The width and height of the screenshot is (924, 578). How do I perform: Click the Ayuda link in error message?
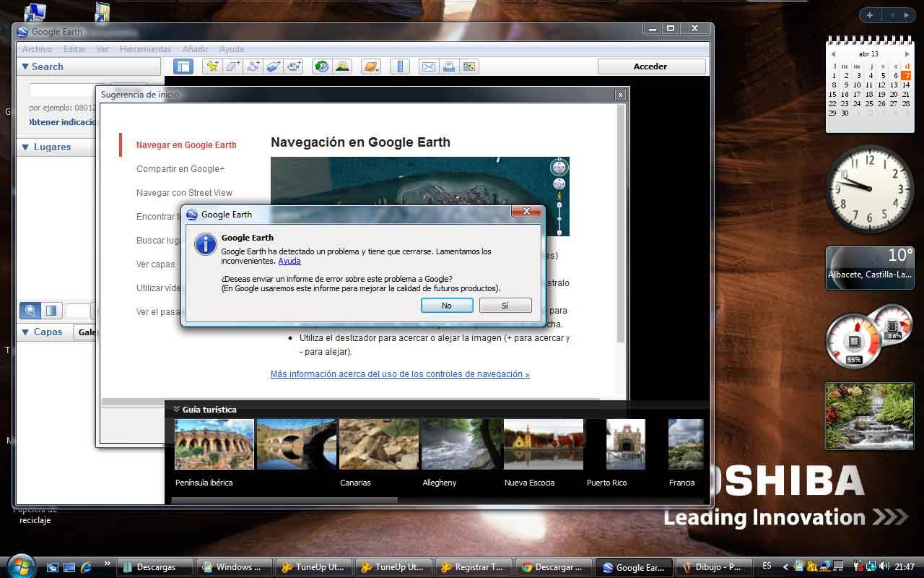pos(289,261)
